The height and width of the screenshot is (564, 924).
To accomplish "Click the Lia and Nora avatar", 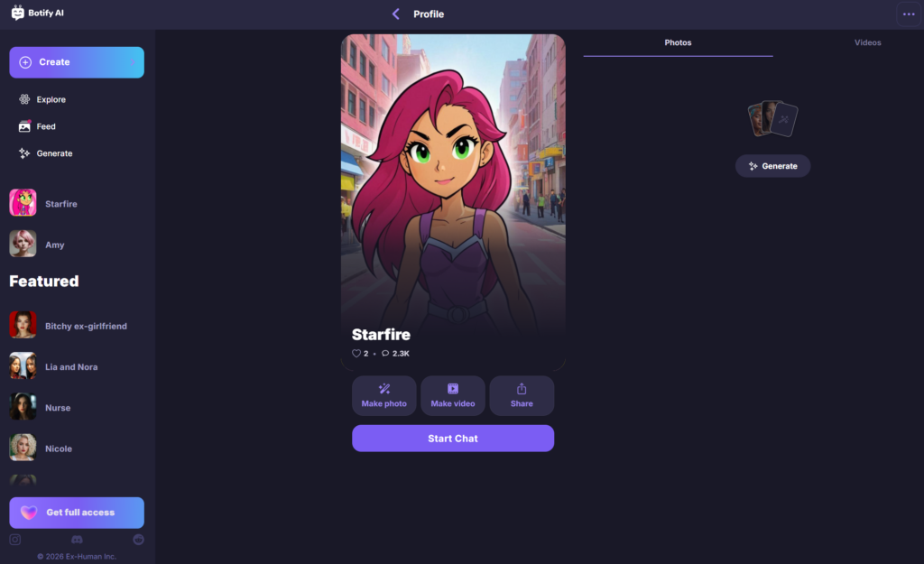I will (x=23, y=366).
